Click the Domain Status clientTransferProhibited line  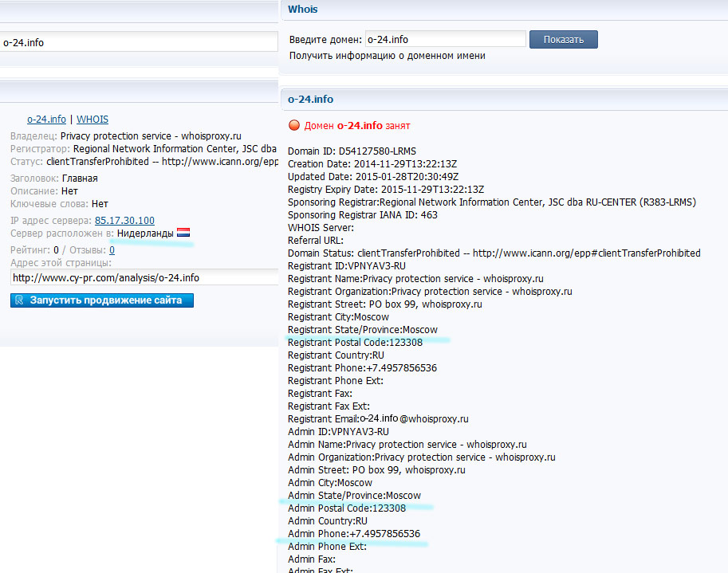coord(494,253)
